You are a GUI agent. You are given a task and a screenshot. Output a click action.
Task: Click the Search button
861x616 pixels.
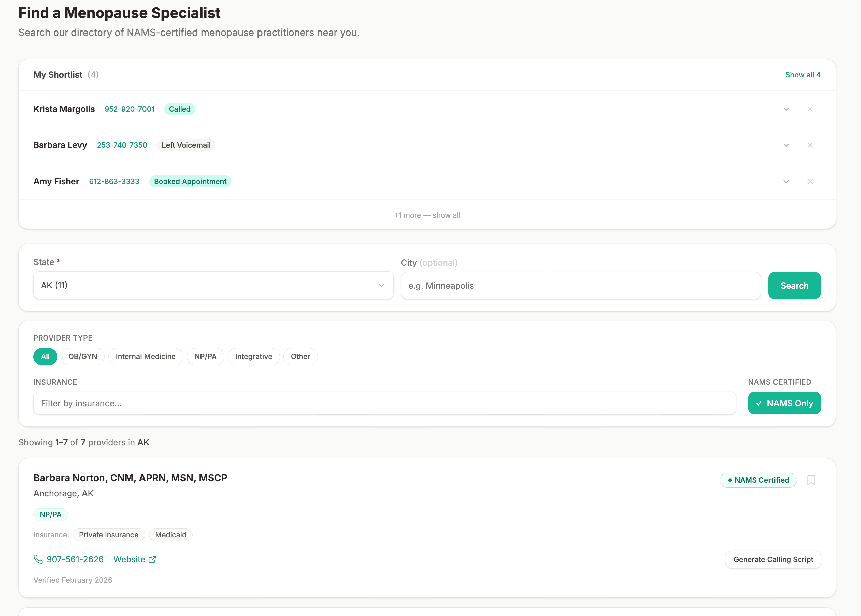point(794,286)
